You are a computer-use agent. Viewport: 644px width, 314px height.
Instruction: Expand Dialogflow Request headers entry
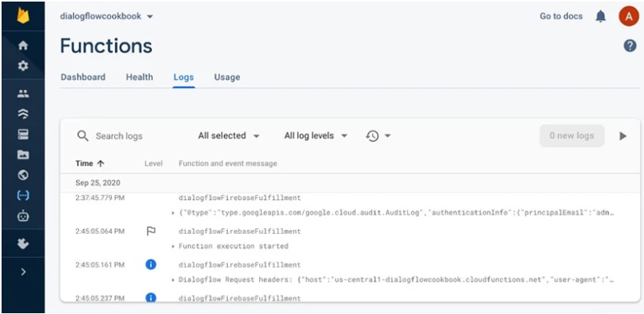pyautogui.click(x=173, y=280)
